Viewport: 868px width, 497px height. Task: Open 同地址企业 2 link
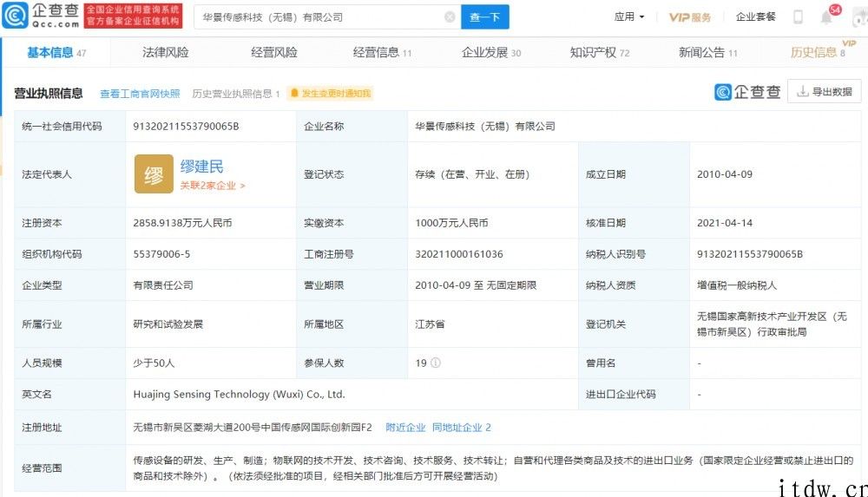461,428
